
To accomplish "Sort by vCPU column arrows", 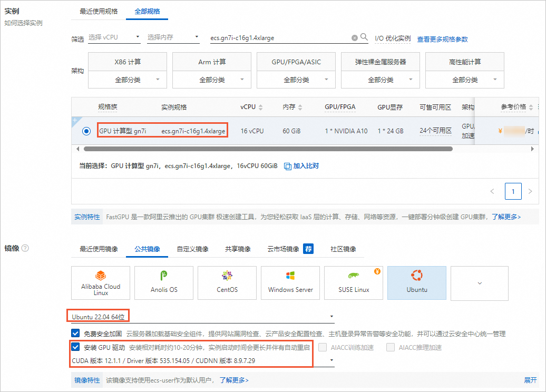I will pyautogui.click(x=260, y=107).
